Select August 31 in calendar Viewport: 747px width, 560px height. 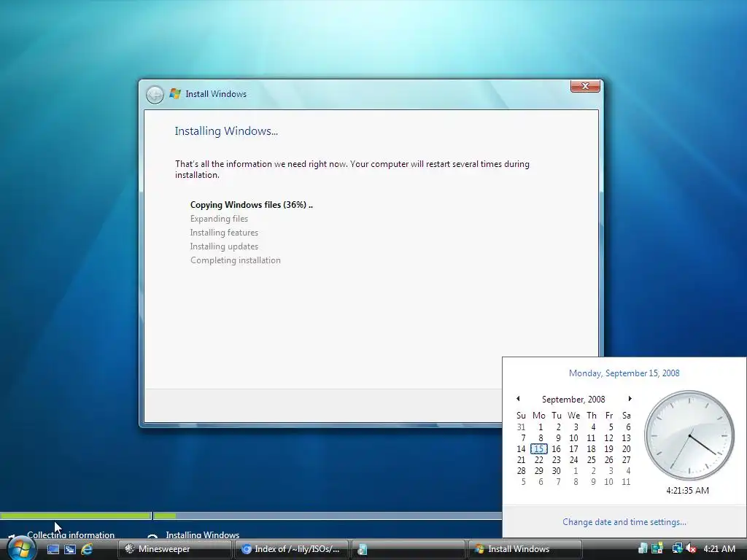(x=521, y=427)
